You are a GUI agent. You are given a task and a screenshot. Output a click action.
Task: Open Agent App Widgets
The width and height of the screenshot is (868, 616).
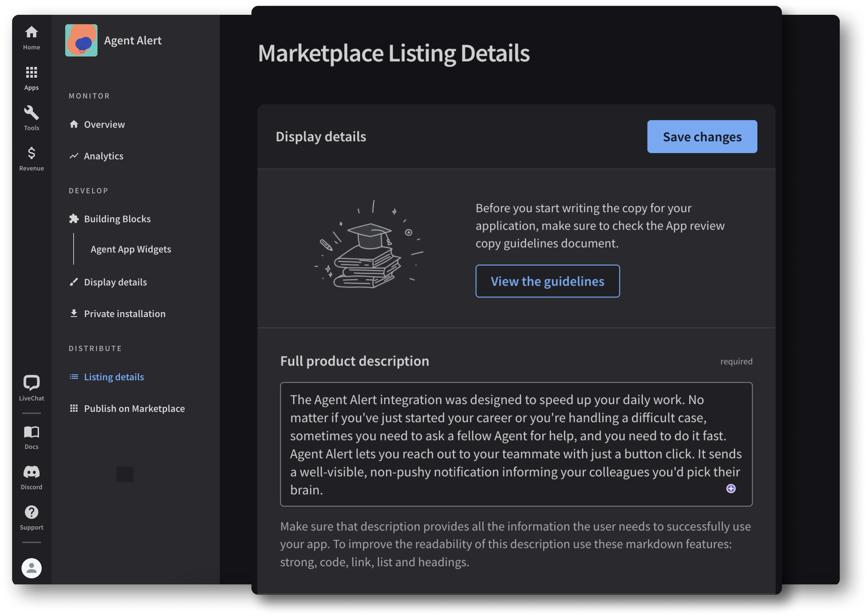131,249
